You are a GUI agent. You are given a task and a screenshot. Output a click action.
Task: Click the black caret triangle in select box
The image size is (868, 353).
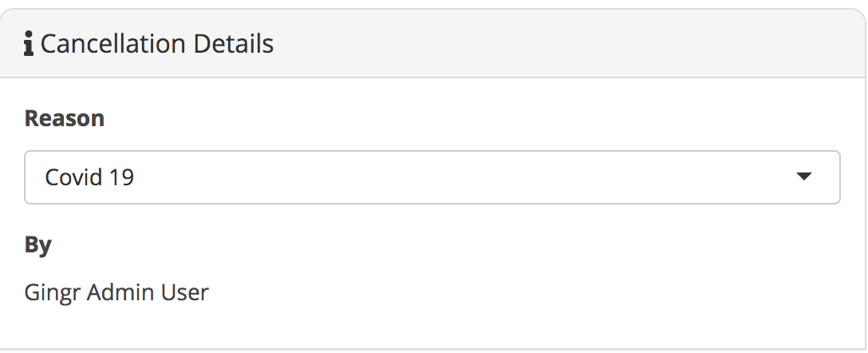click(x=804, y=176)
